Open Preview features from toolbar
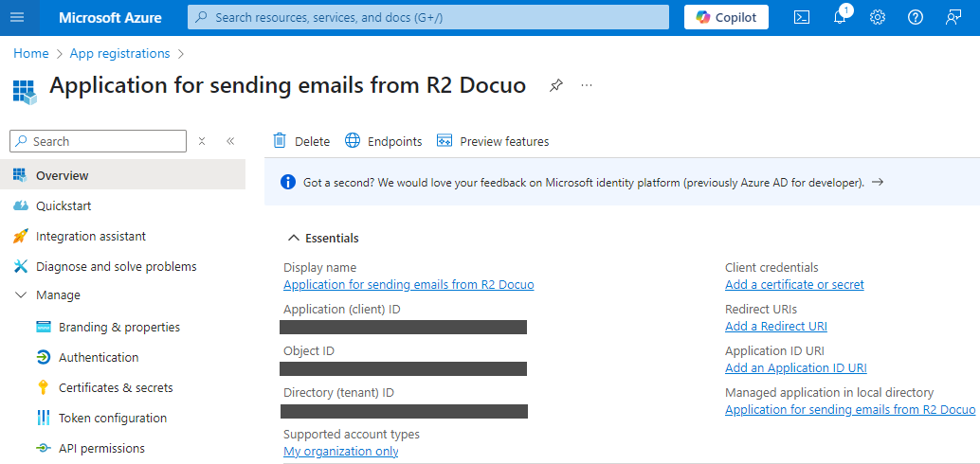 493,141
